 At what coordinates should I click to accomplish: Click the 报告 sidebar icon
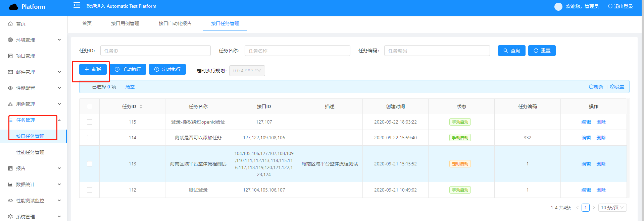(10, 168)
